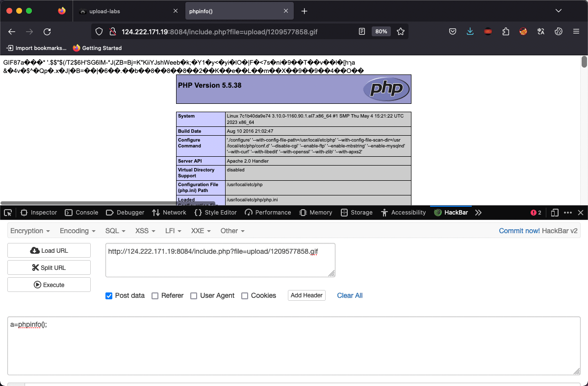Open the Downloads arrow icon
The height and width of the screenshot is (386, 588).
coord(470,31)
